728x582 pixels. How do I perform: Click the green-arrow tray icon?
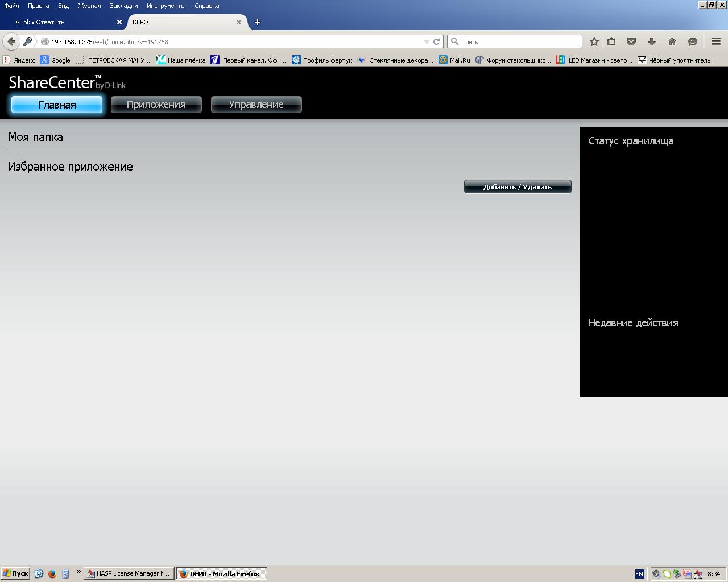[x=677, y=574]
